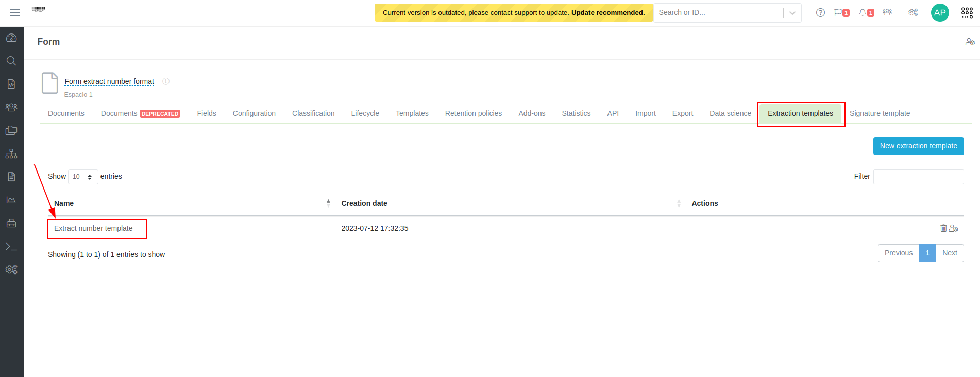
Task: Open permissions icon for Extract number template
Action: [954, 228]
